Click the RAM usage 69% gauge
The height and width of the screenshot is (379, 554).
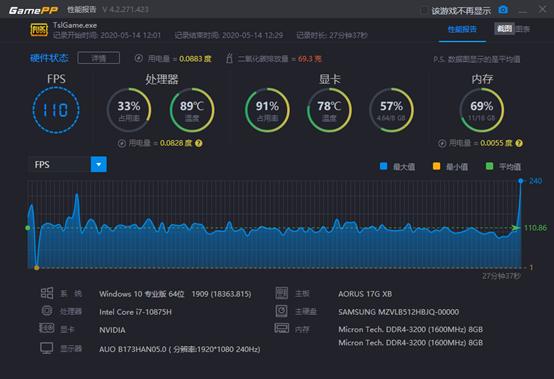pyautogui.click(x=482, y=110)
